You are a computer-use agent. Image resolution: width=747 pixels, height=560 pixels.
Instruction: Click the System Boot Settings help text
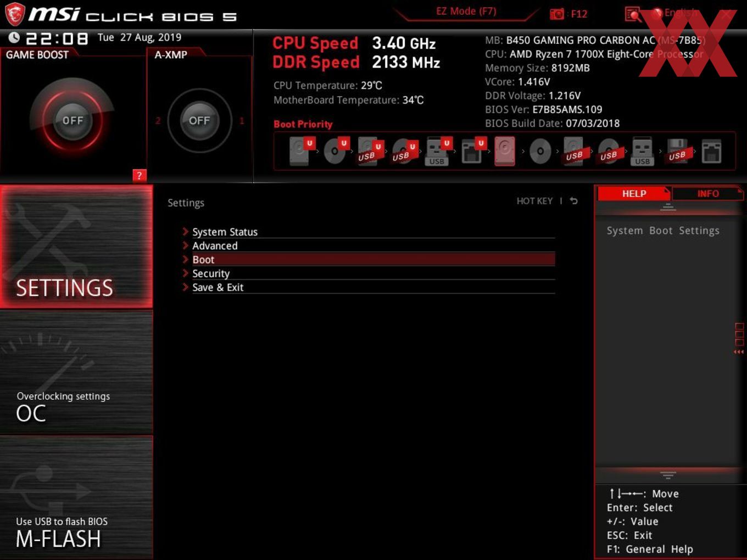click(x=663, y=231)
